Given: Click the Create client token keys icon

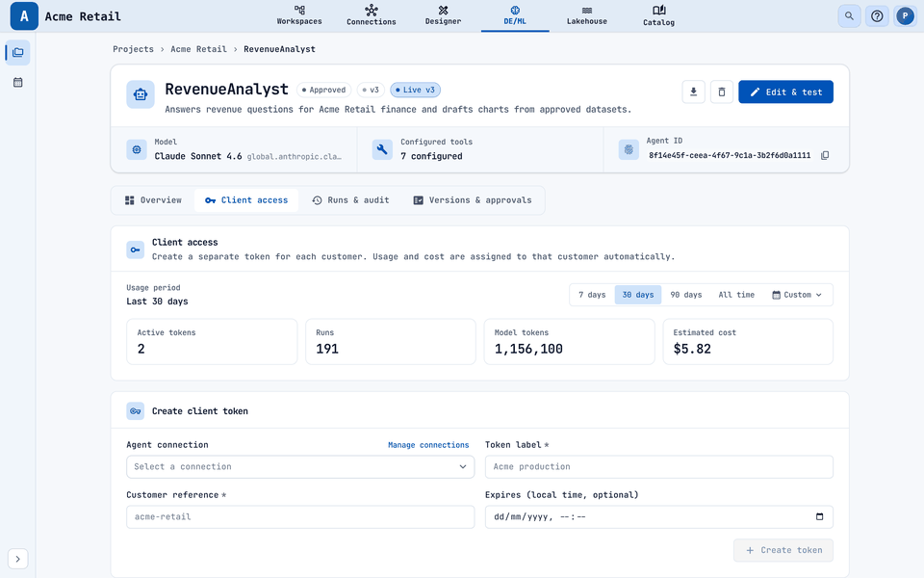Looking at the screenshot, I should [x=136, y=411].
